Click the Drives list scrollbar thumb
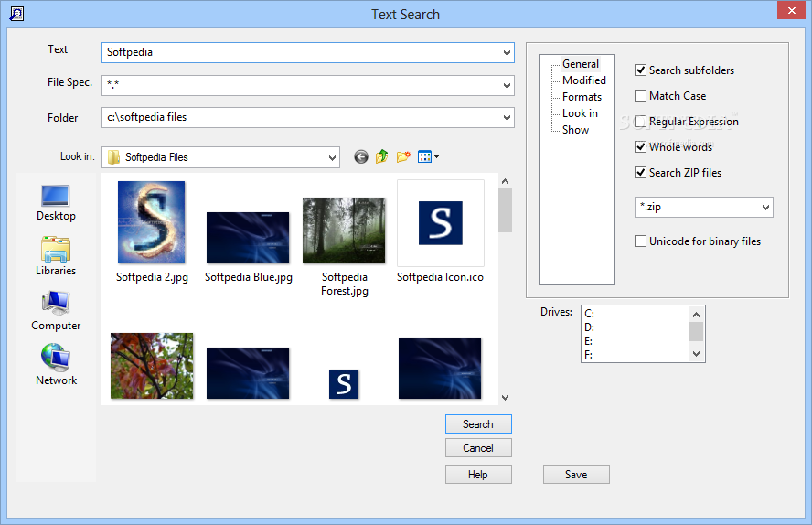812x525 pixels. pos(696,331)
